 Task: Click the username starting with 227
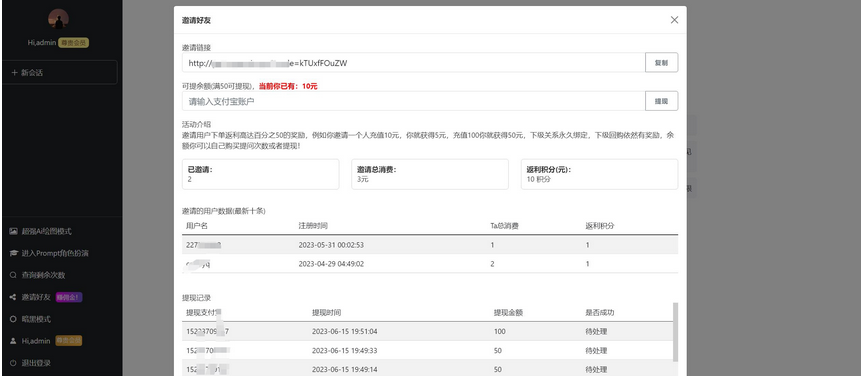(x=204, y=245)
